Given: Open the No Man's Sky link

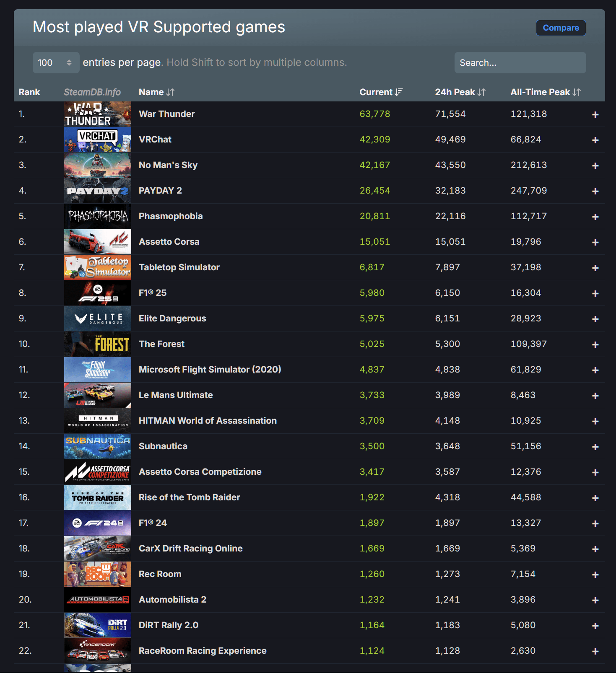Looking at the screenshot, I should pos(168,165).
